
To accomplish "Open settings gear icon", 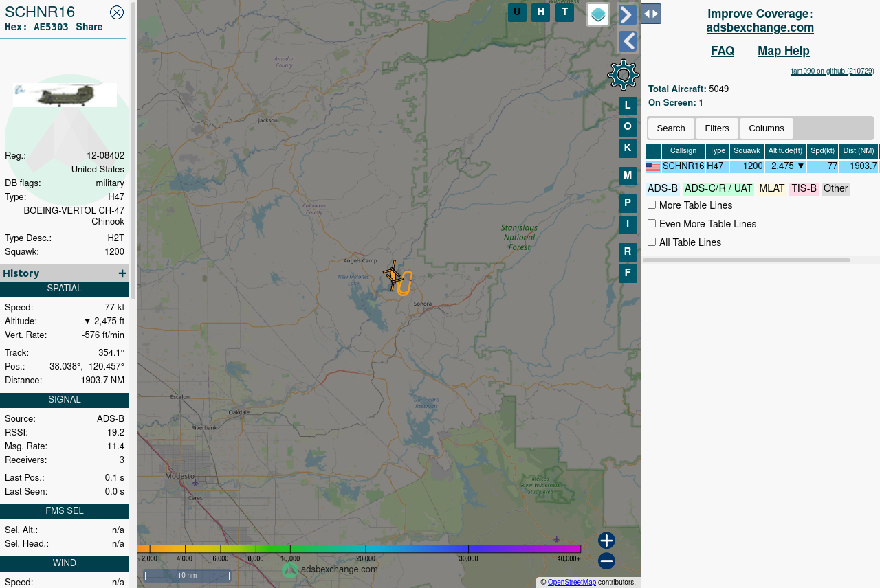I will pyautogui.click(x=623, y=75).
